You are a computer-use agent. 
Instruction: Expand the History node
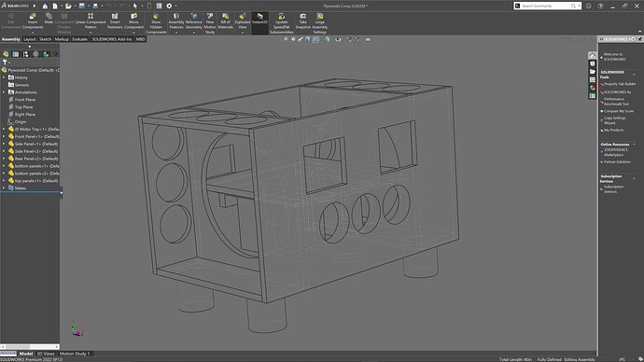pyautogui.click(x=4, y=77)
